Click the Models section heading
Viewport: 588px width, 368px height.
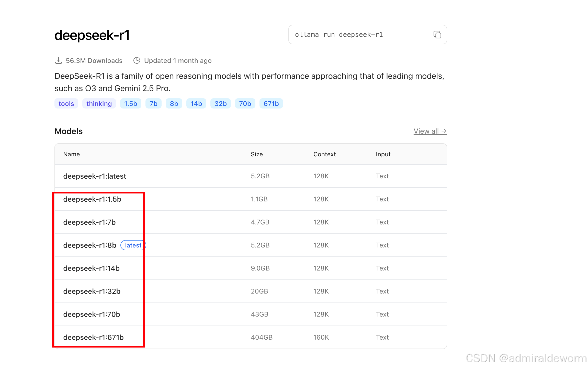click(69, 131)
